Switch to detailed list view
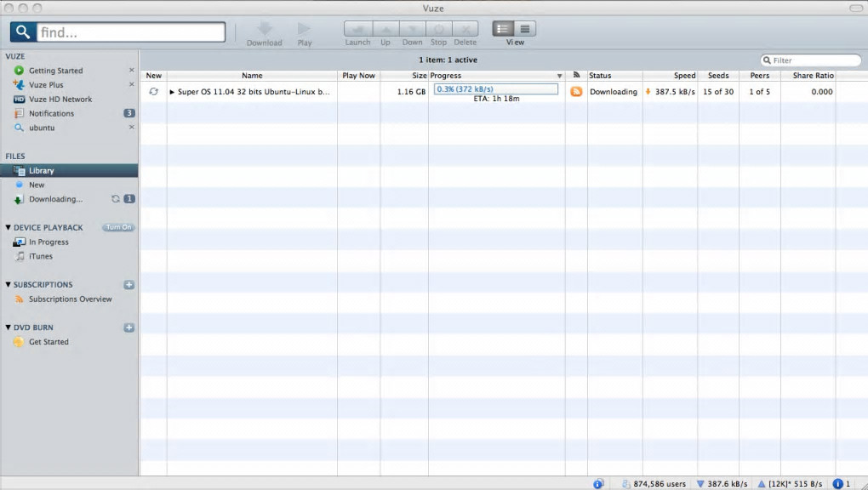 (503, 28)
